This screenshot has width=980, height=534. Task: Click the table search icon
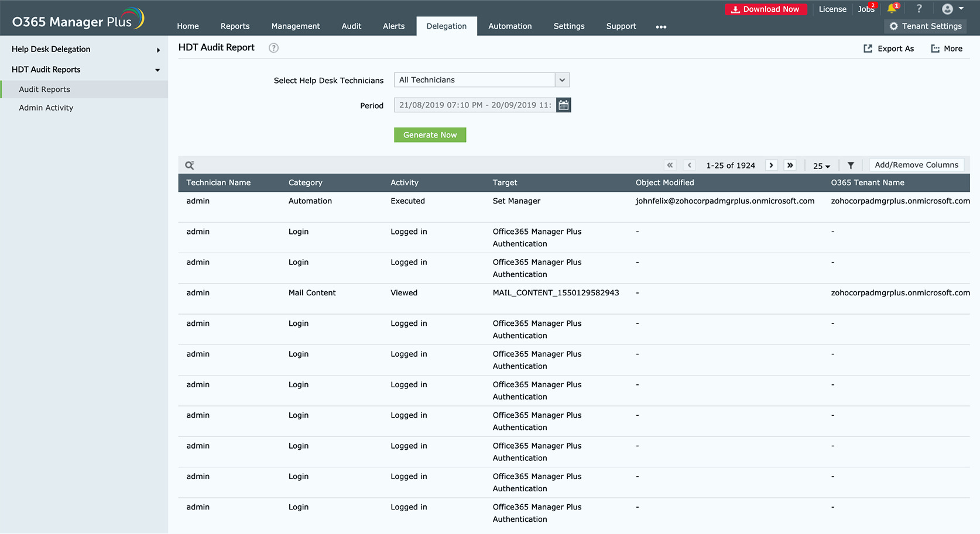(190, 166)
